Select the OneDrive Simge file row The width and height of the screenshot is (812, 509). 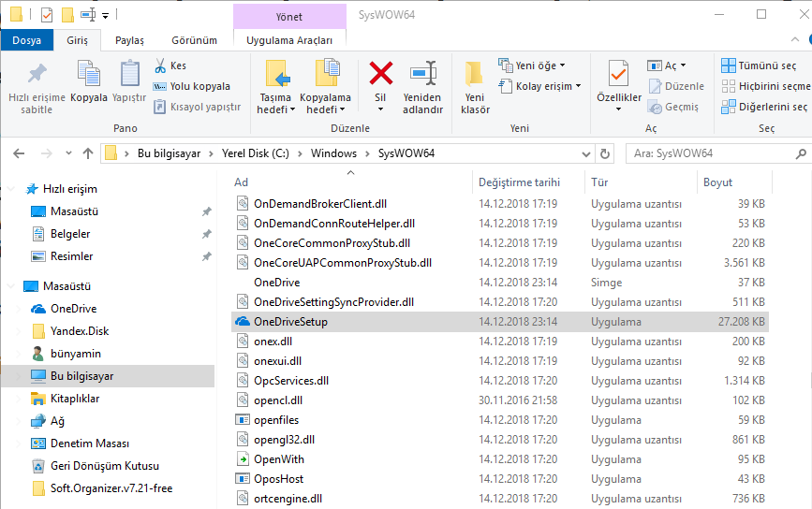point(500,283)
